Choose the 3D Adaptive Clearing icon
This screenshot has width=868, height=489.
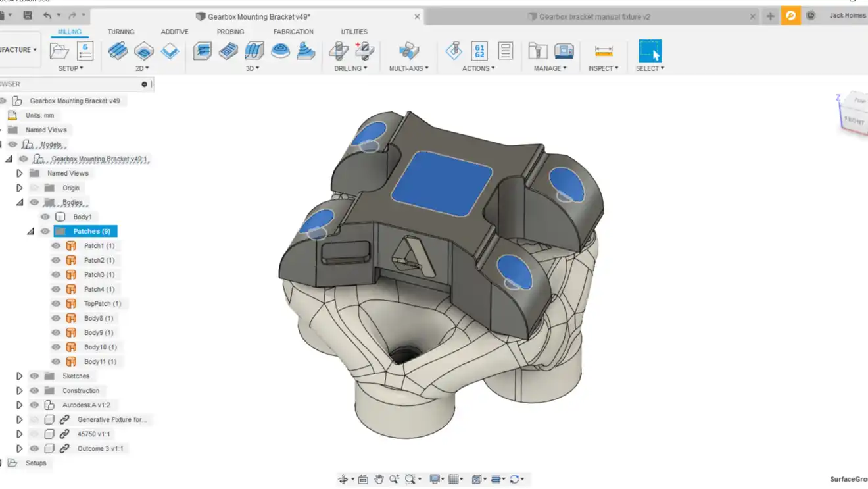point(203,51)
